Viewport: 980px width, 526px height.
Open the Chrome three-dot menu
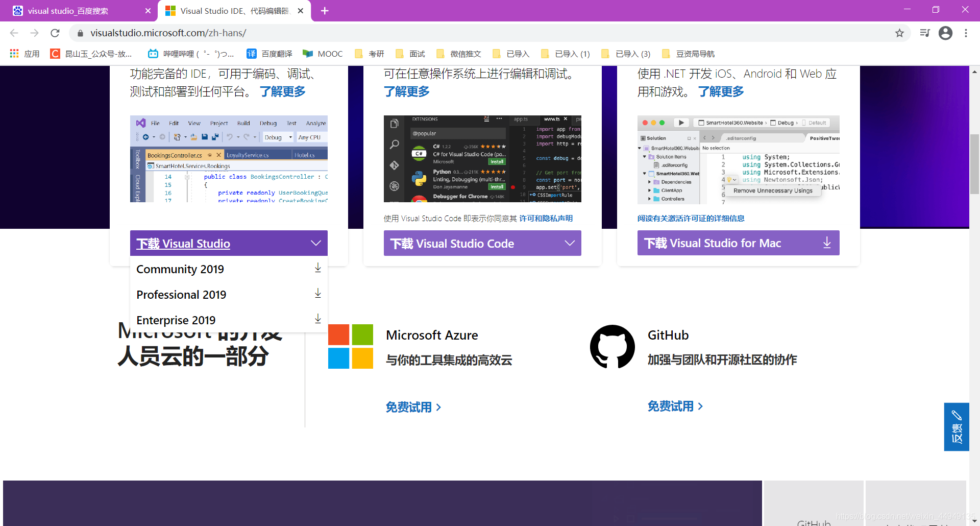coord(966,33)
